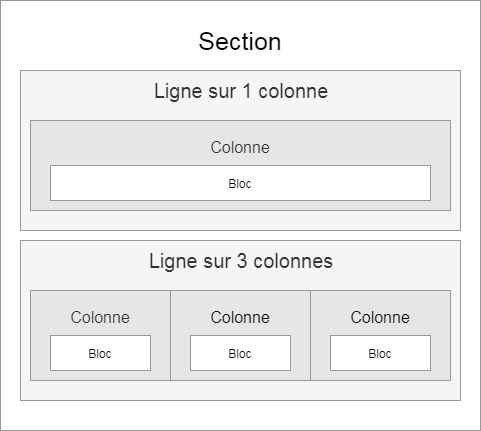Select the wide Bloc box in one-column row
Viewport: 481px width, 431px height.
(x=240, y=183)
